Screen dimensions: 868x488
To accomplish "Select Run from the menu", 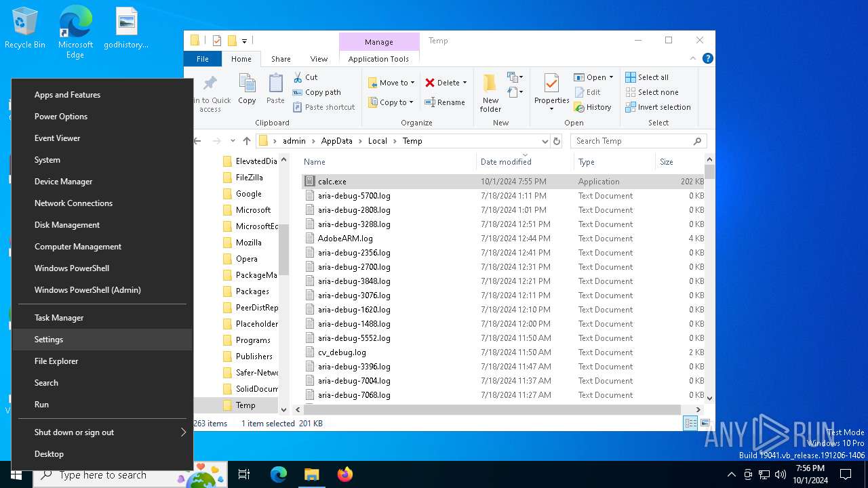I will pyautogui.click(x=102, y=405).
